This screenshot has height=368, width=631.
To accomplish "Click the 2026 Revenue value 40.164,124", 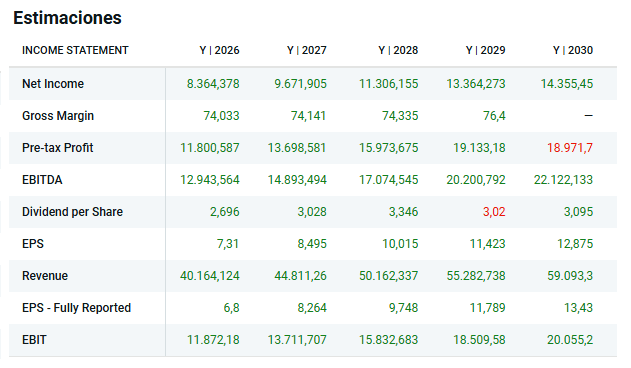I will pyautogui.click(x=210, y=276).
